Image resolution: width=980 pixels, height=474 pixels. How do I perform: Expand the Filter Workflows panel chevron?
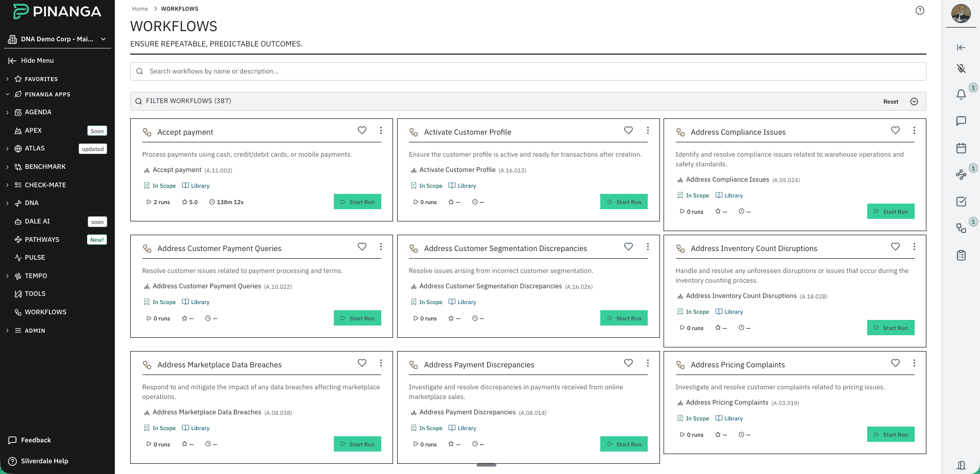tap(914, 101)
